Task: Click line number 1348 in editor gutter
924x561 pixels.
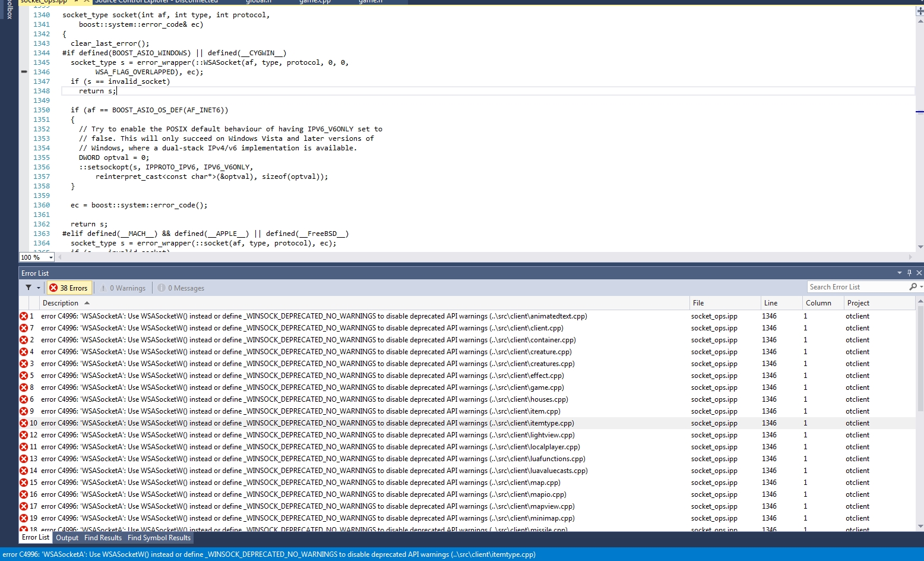Action: coord(42,91)
